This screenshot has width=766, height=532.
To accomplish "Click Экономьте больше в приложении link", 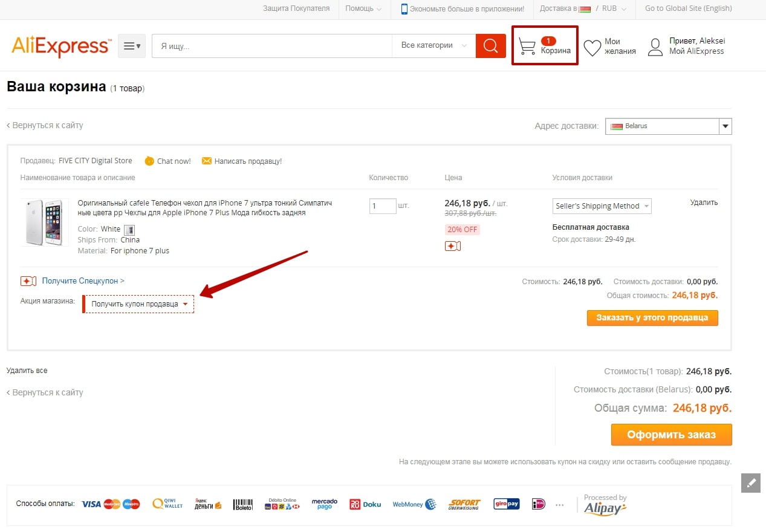I will click(467, 8).
